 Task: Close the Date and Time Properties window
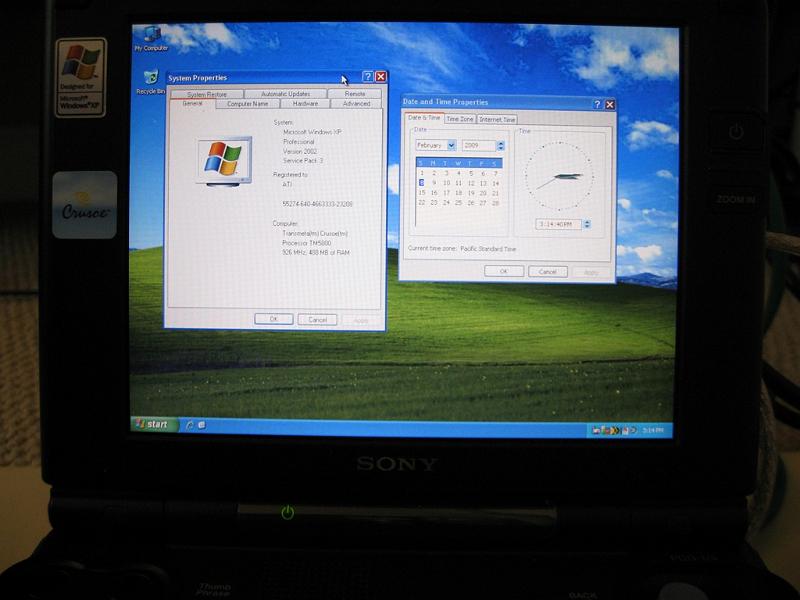610,105
